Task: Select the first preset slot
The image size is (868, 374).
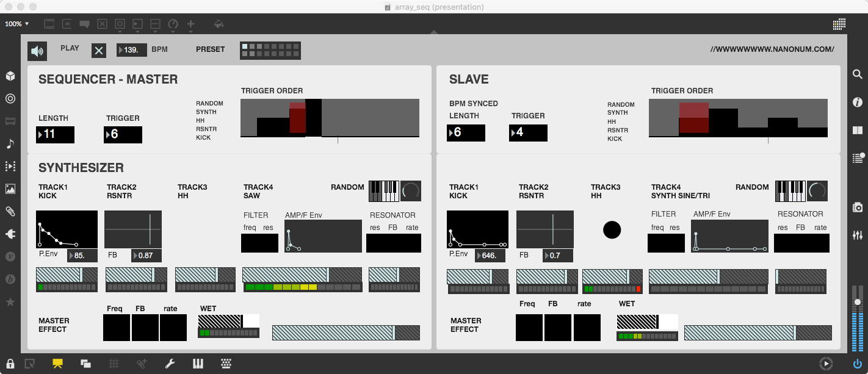Action: [x=245, y=46]
